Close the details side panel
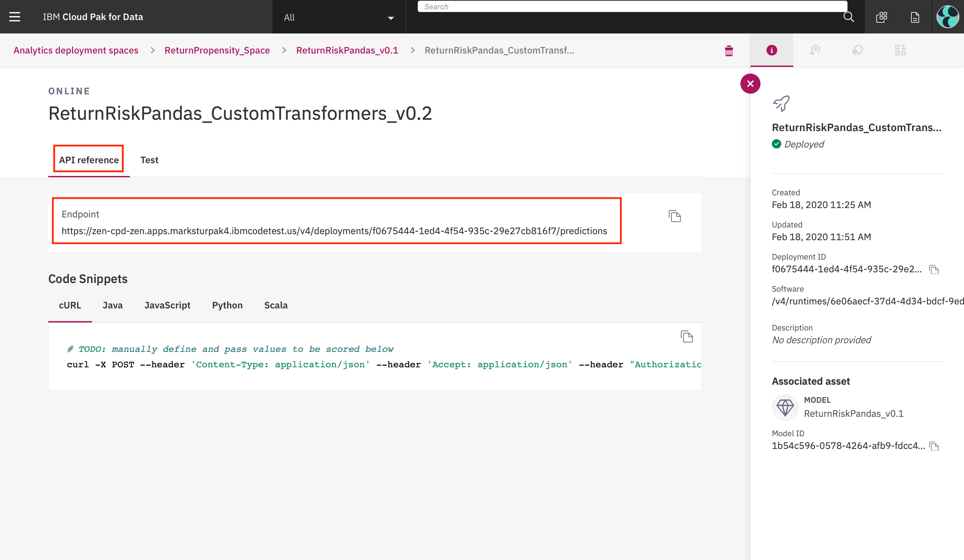 750,84
